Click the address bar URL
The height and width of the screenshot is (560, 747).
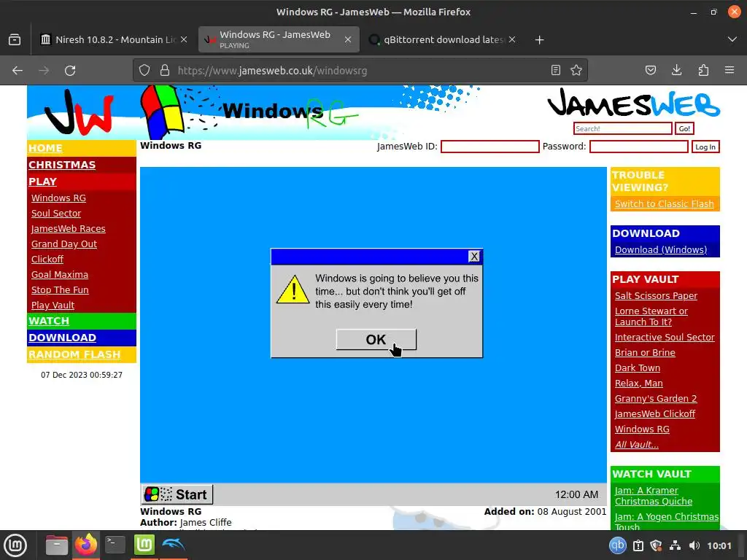(x=272, y=71)
